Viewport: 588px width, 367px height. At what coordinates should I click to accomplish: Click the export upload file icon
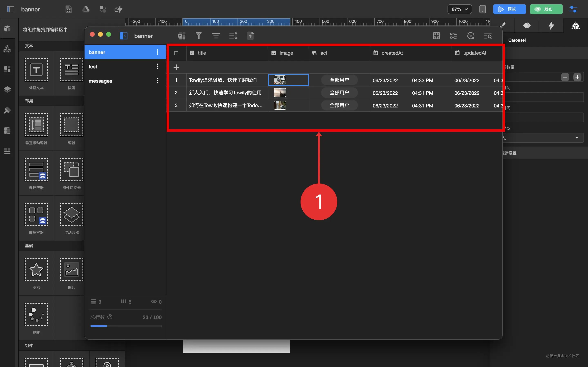(250, 36)
